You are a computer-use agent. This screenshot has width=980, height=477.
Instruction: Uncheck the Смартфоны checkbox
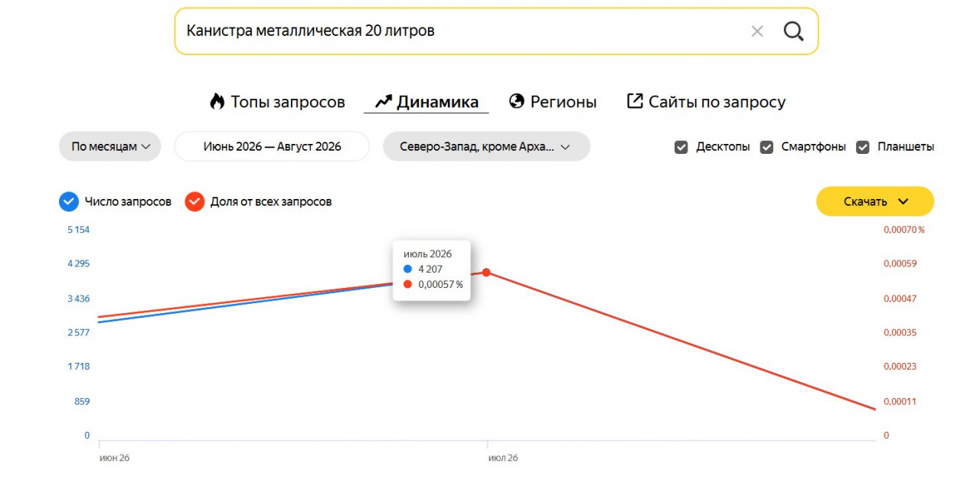tap(766, 147)
